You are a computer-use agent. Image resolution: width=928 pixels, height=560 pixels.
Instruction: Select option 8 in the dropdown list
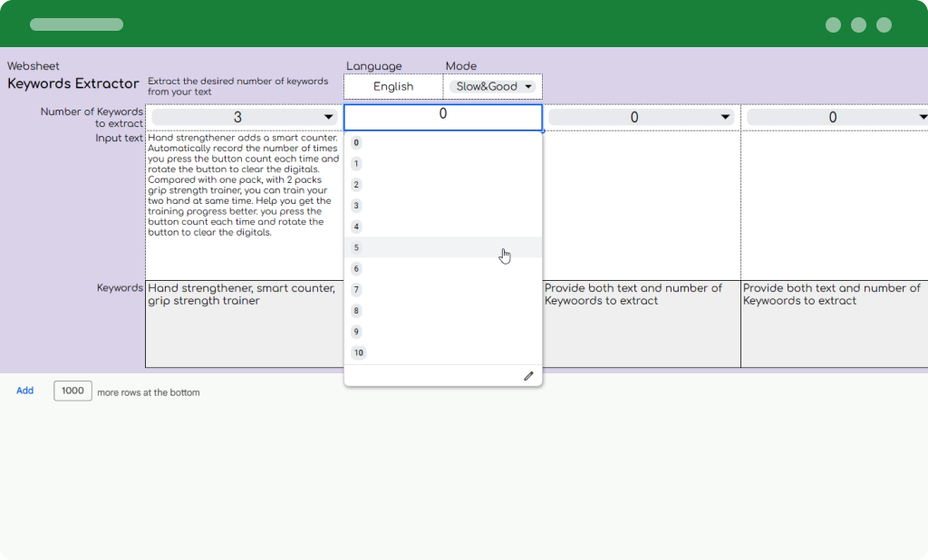(x=357, y=311)
